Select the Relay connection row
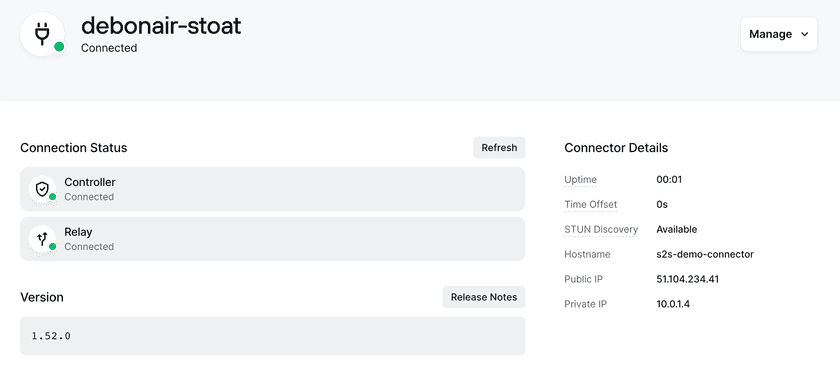The height and width of the screenshot is (374, 840). (x=273, y=239)
